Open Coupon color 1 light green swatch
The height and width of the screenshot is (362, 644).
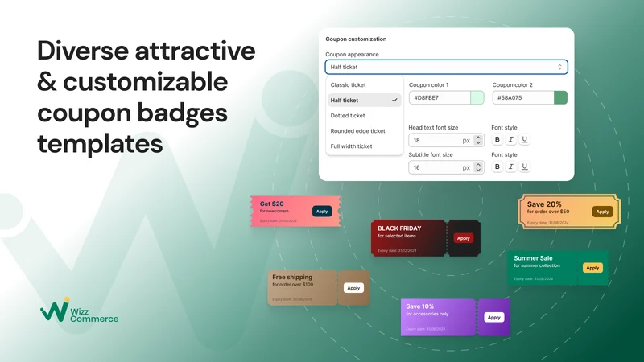tap(477, 97)
